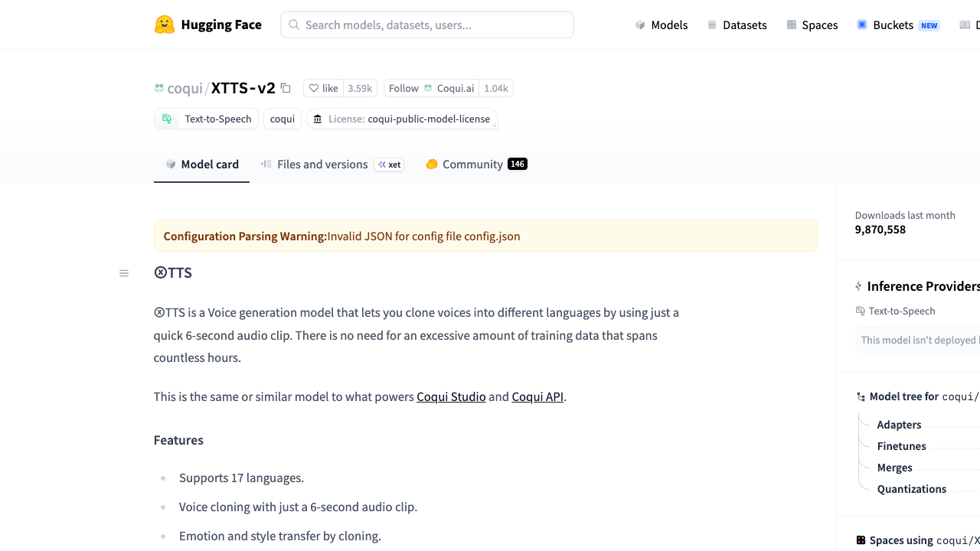The width and height of the screenshot is (980, 551).
Task: Follow the Coqui Studio link
Action: [x=451, y=396]
